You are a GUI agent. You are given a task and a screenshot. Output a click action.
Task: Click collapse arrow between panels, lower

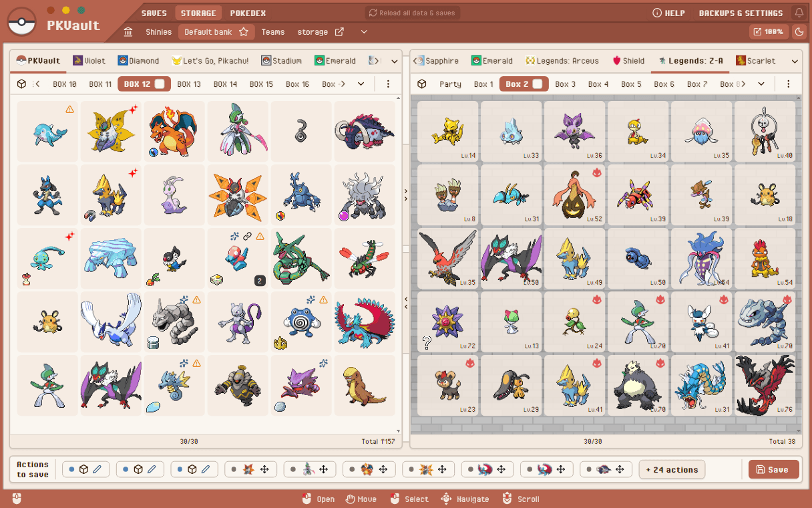pos(406,303)
